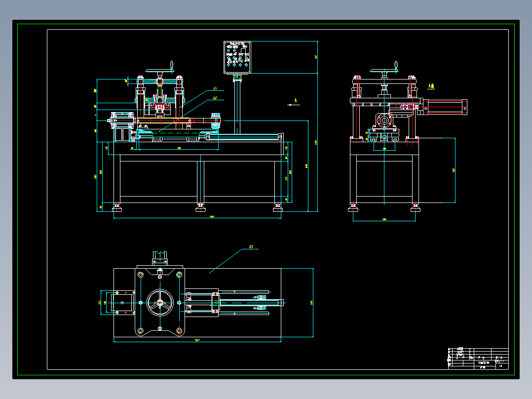The height and width of the screenshot is (399, 532).
Task: Select the square flange at left of plan view
Action: (122, 303)
